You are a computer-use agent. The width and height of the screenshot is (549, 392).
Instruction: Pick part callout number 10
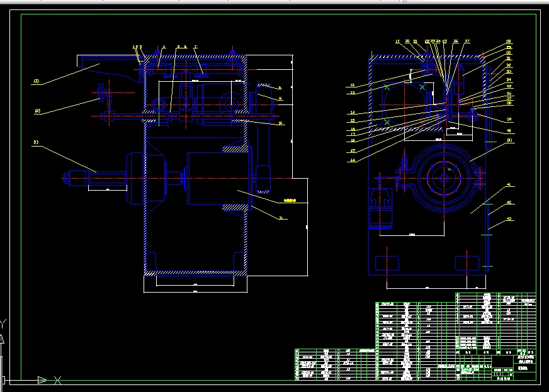click(280, 123)
